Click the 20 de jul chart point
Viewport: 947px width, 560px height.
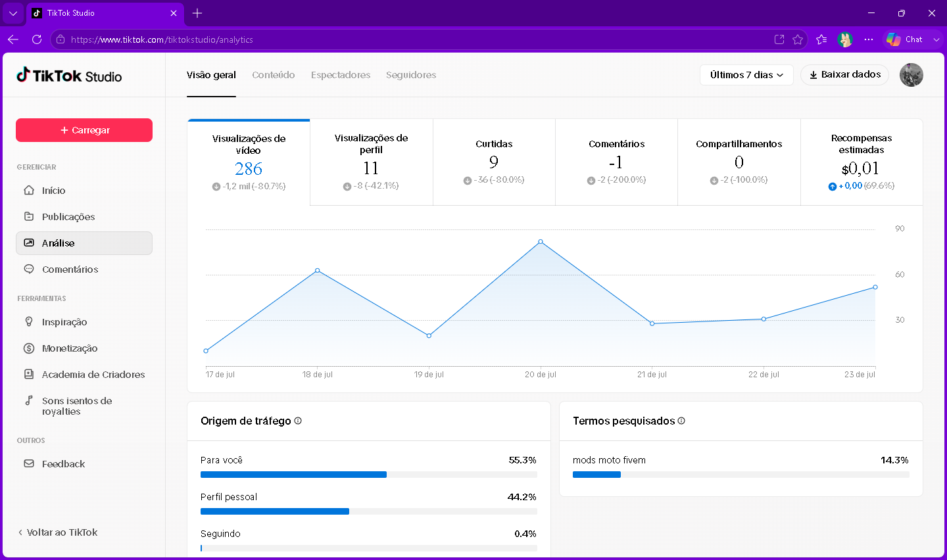541,242
